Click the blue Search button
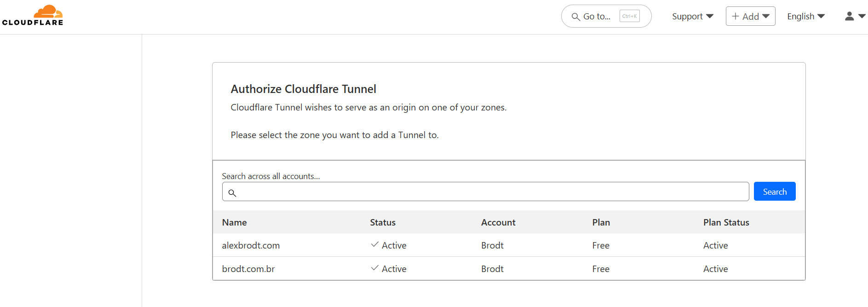The width and height of the screenshot is (868, 307). tap(775, 191)
